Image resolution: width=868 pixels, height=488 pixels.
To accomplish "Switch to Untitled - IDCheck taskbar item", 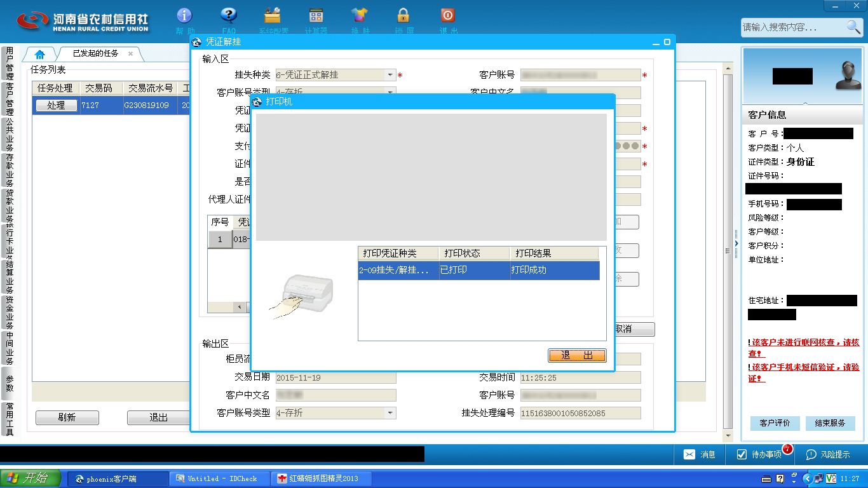I will coord(220,478).
